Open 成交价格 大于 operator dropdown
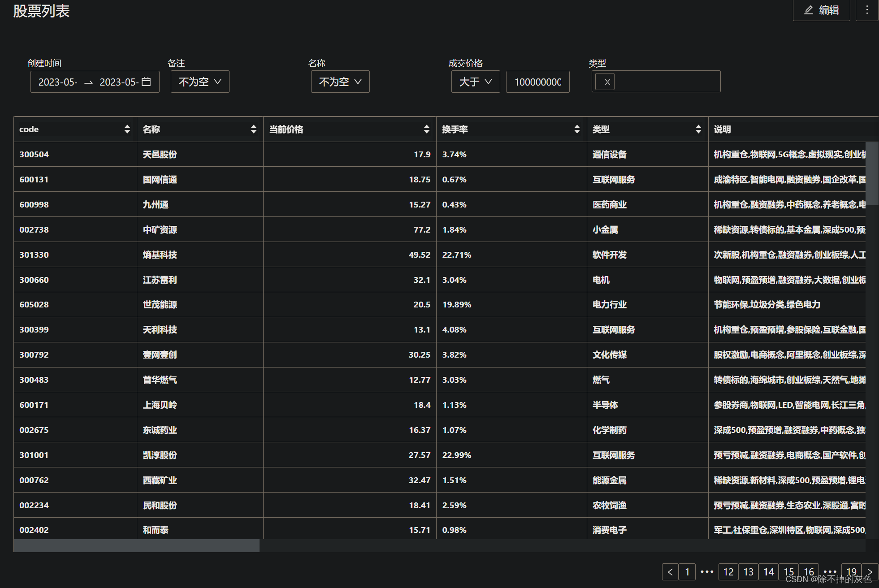Viewport: 879px width, 588px height. click(x=475, y=82)
